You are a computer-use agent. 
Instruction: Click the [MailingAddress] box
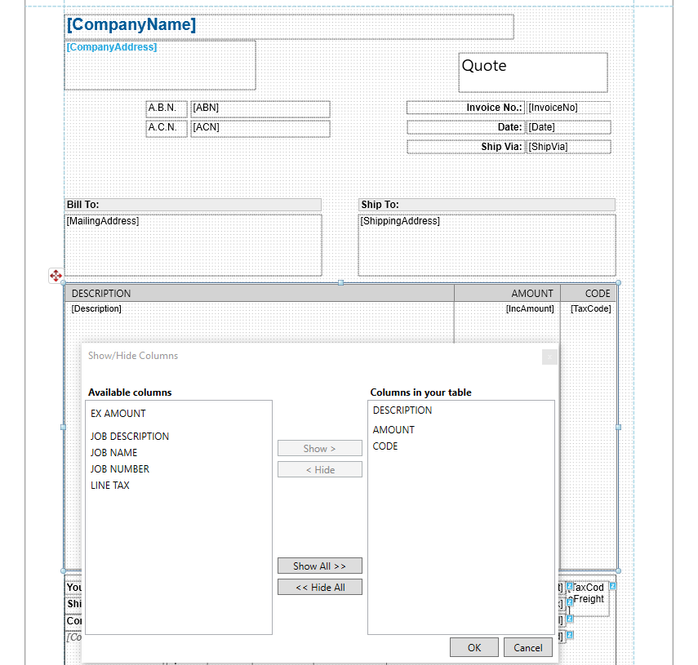coord(193,244)
